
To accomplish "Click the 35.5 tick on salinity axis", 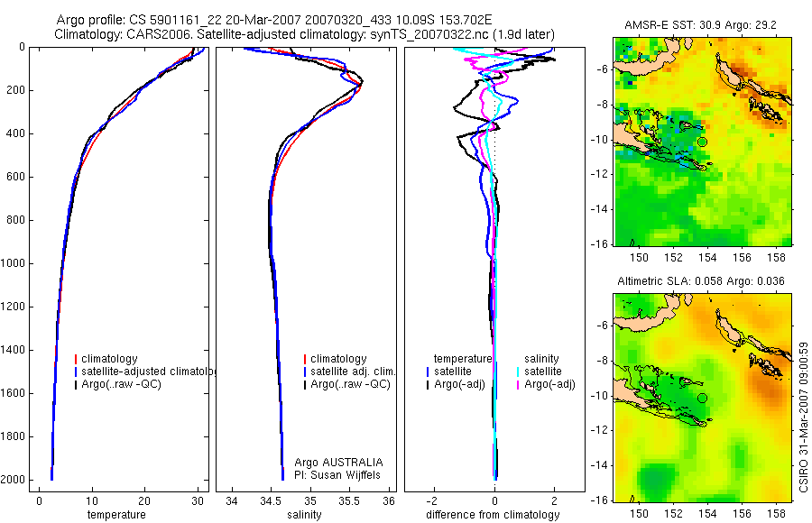I will [x=349, y=501].
